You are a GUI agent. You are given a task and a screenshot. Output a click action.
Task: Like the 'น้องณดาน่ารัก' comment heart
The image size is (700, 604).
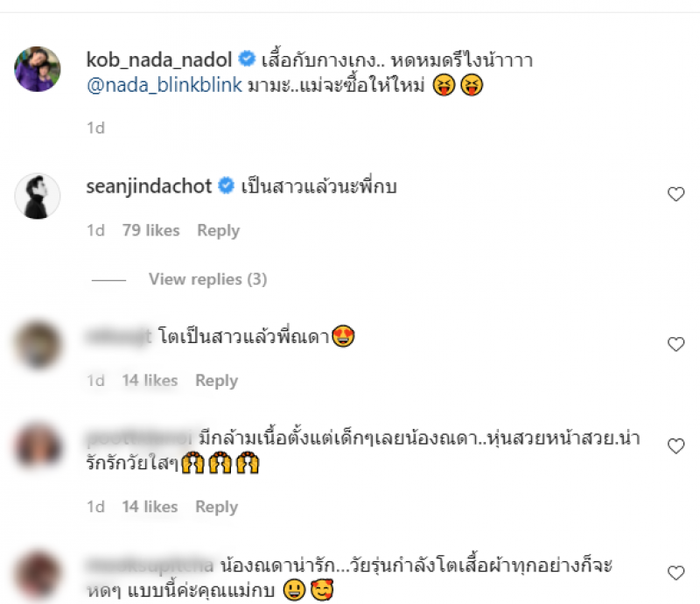[x=675, y=572]
